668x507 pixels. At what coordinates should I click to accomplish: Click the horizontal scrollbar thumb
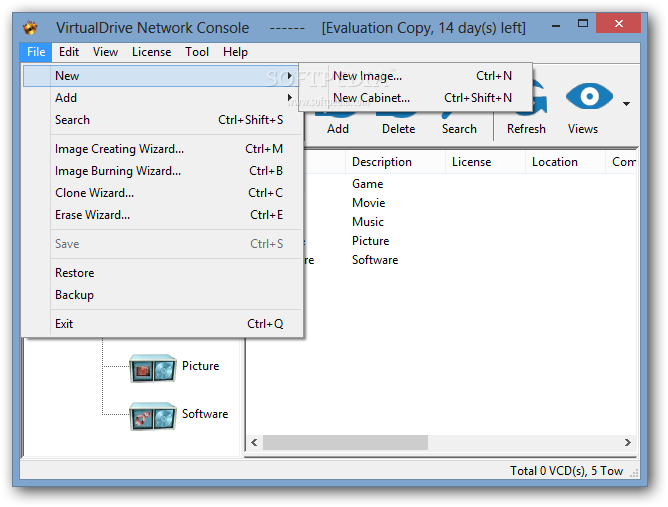(x=346, y=443)
